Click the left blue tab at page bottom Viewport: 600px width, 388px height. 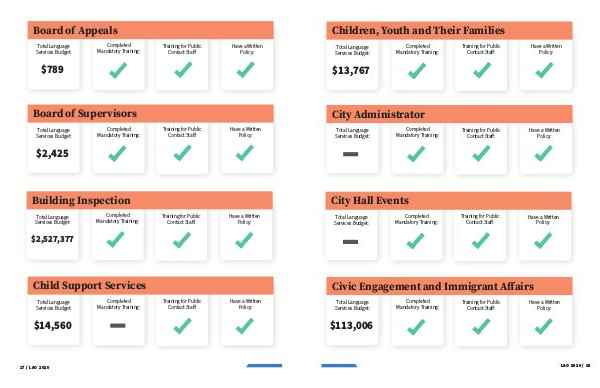point(264,366)
